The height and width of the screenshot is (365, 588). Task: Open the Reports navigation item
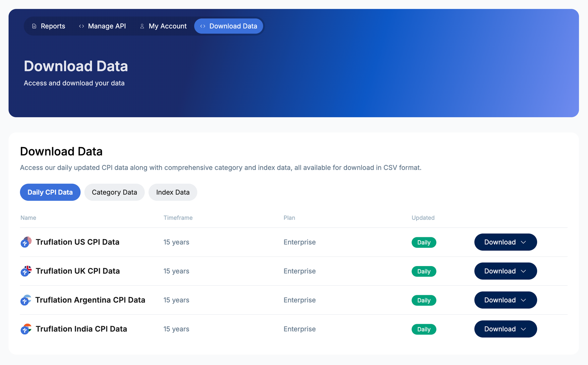[x=53, y=26]
